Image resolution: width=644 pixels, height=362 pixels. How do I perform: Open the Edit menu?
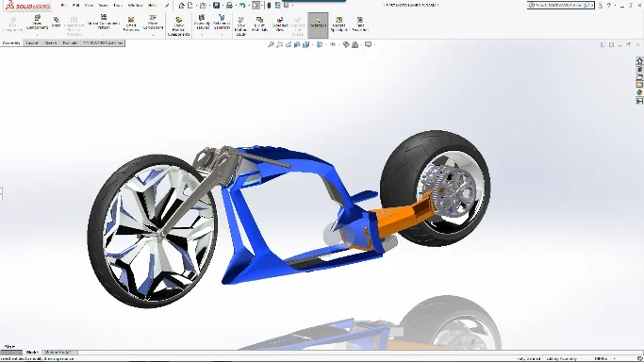(76, 6)
